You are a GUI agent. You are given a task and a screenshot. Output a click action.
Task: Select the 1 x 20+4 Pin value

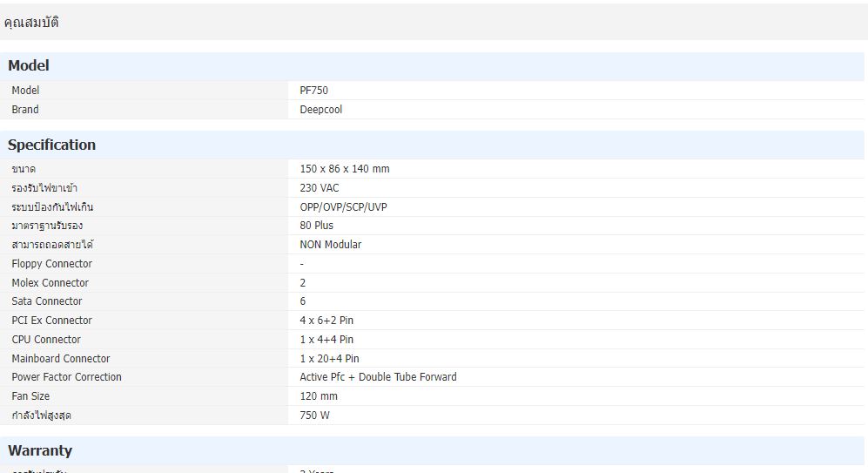tap(329, 359)
